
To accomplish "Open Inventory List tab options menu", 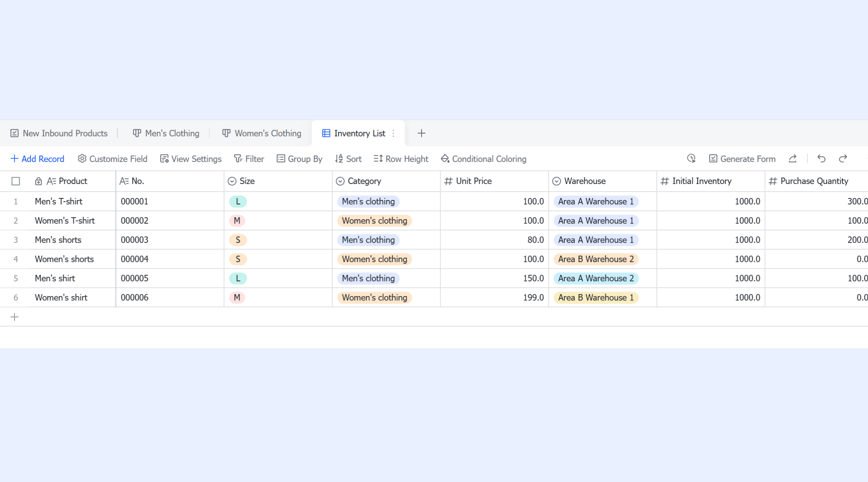I will pos(393,133).
